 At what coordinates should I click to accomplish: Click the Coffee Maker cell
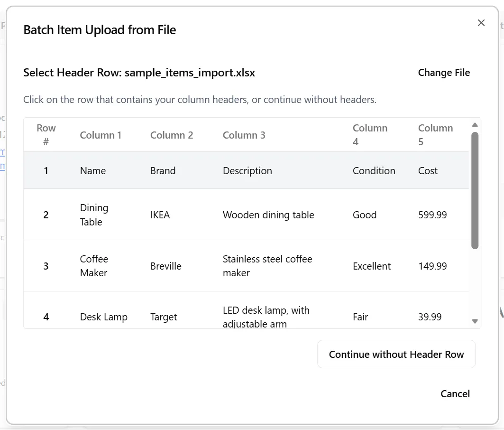tap(94, 266)
